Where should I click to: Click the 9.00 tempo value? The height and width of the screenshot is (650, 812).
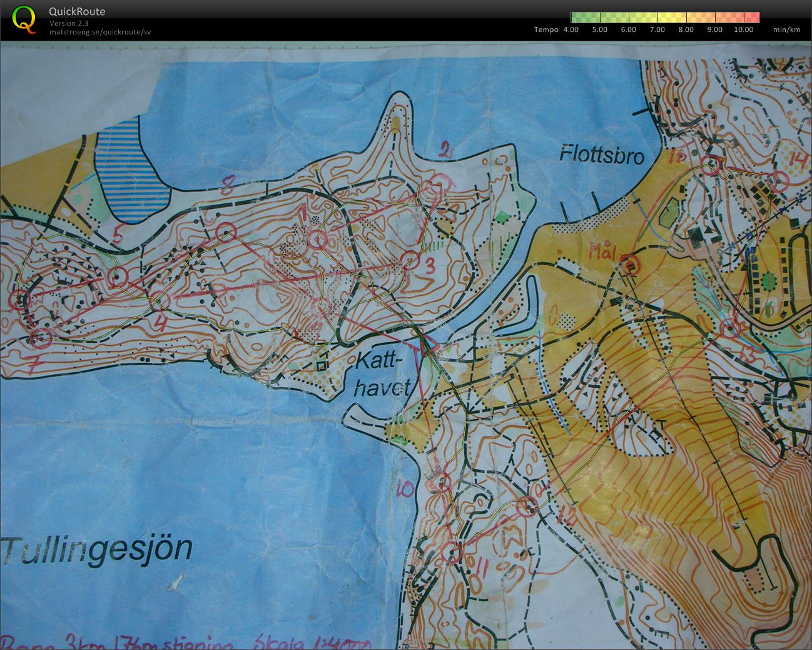(x=715, y=29)
